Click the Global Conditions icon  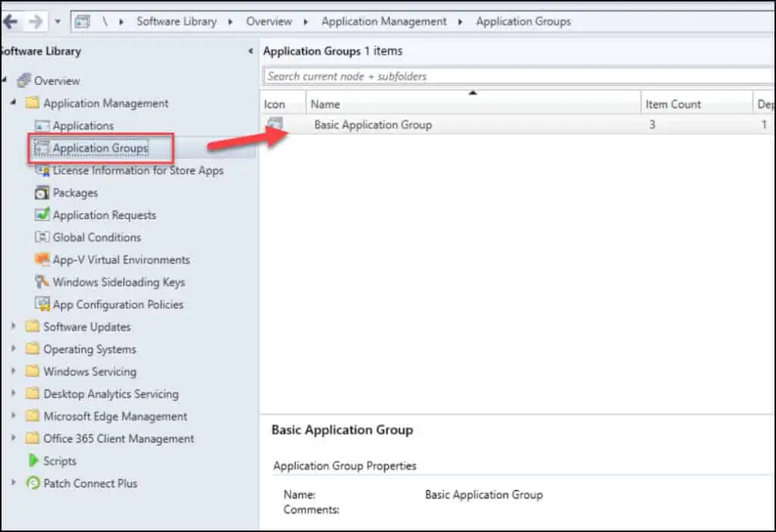tap(42, 237)
